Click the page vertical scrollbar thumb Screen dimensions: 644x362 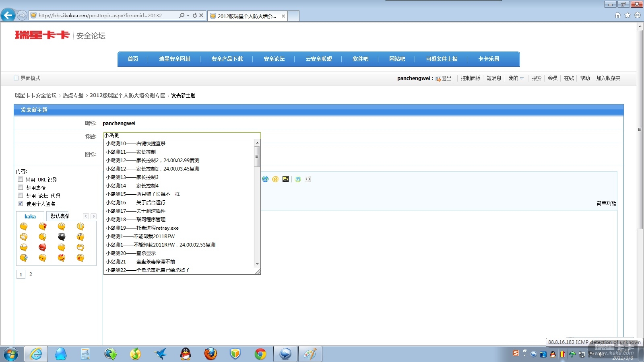tap(640, 129)
